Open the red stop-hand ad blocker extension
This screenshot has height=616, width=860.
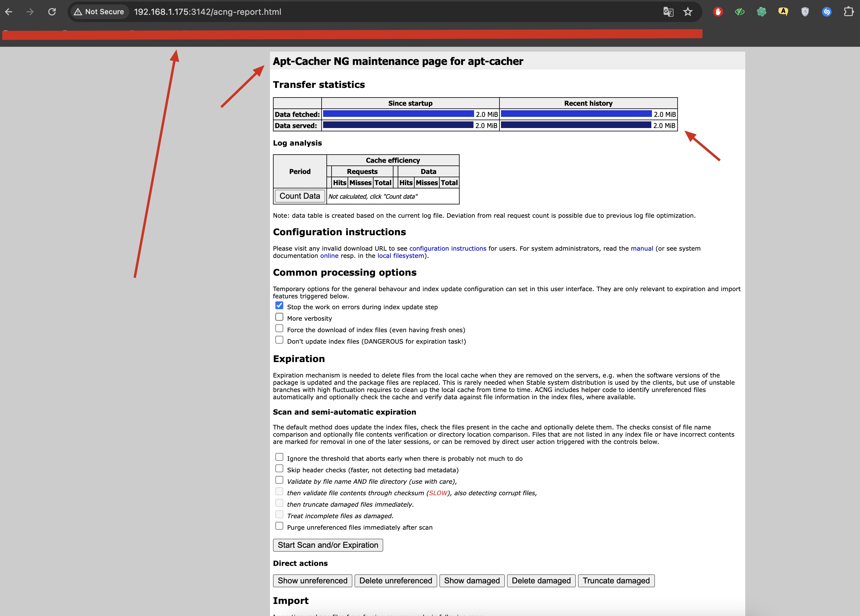click(717, 12)
